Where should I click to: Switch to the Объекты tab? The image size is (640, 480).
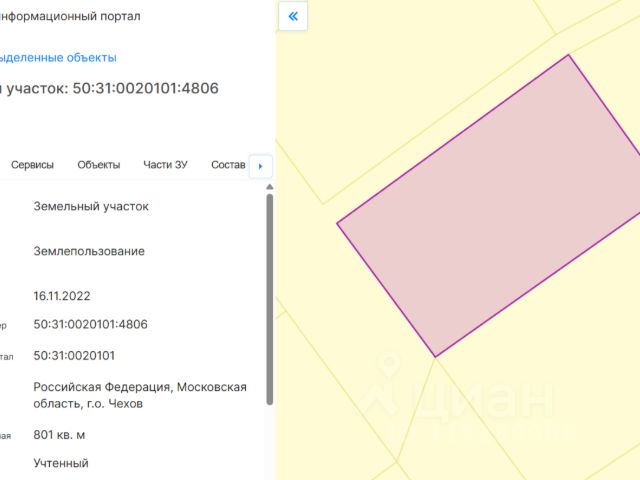pos(99,165)
